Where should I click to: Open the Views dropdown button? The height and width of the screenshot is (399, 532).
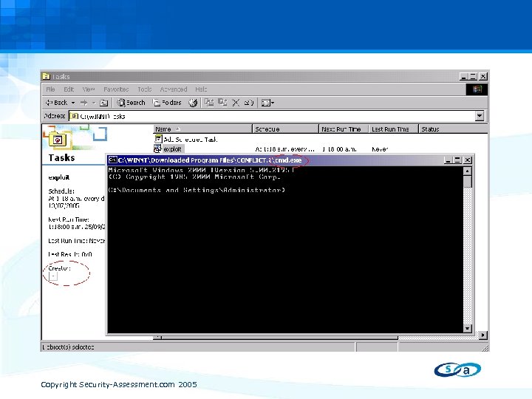click(x=267, y=103)
